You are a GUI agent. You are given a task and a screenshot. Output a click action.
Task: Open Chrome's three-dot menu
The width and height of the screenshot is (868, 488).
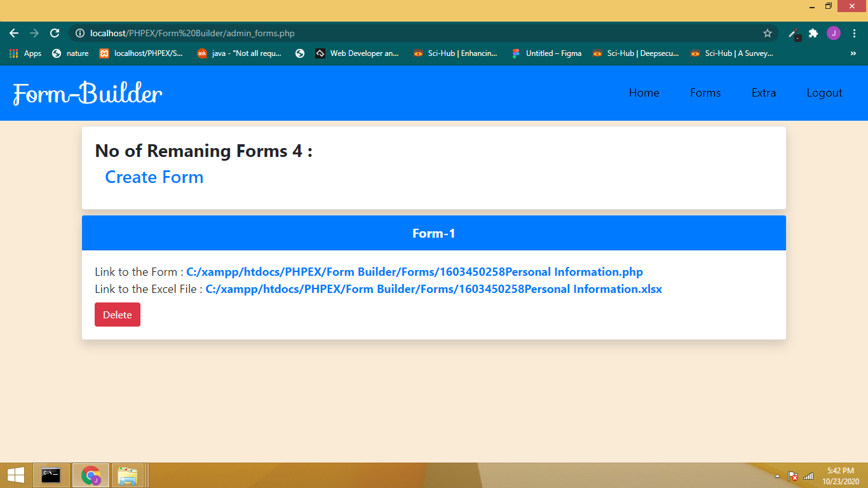coord(854,33)
